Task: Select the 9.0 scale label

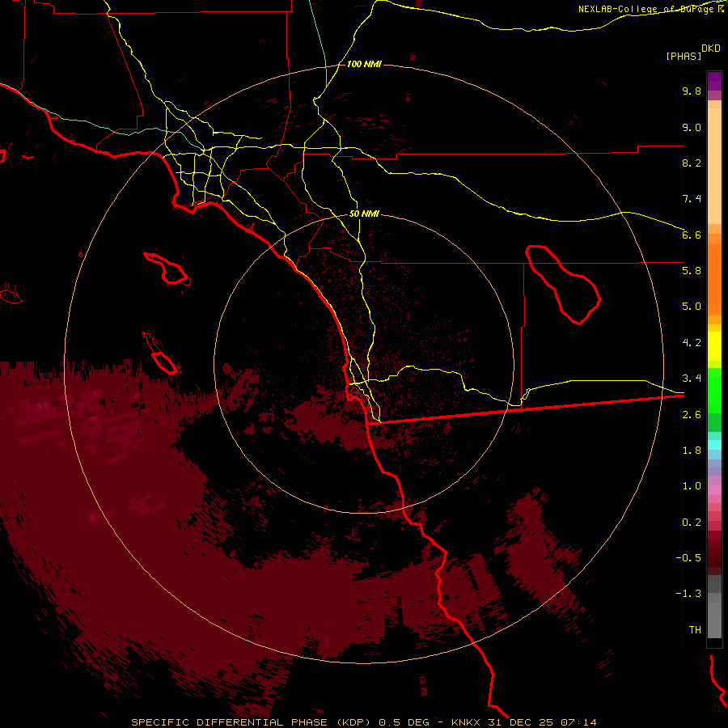Action: pyautogui.click(x=692, y=127)
